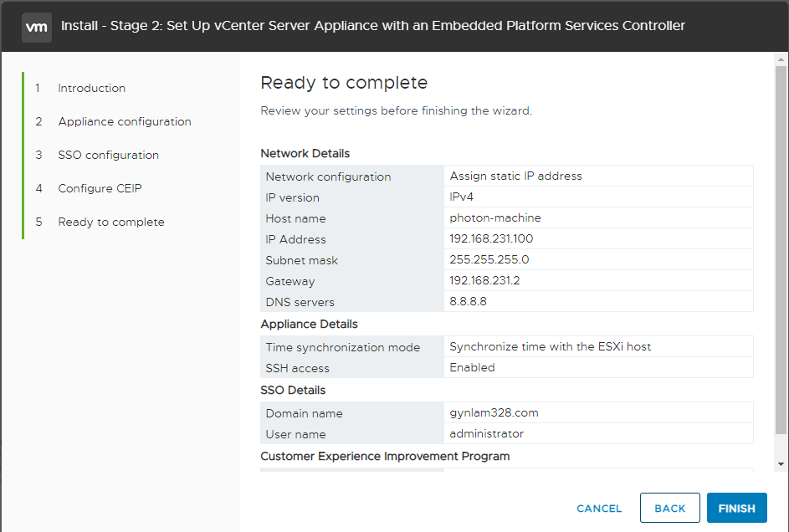Image resolution: width=789 pixels, height=532 pixels.
Task: Open the Appliance configuration step
Action: coord(125,121)
